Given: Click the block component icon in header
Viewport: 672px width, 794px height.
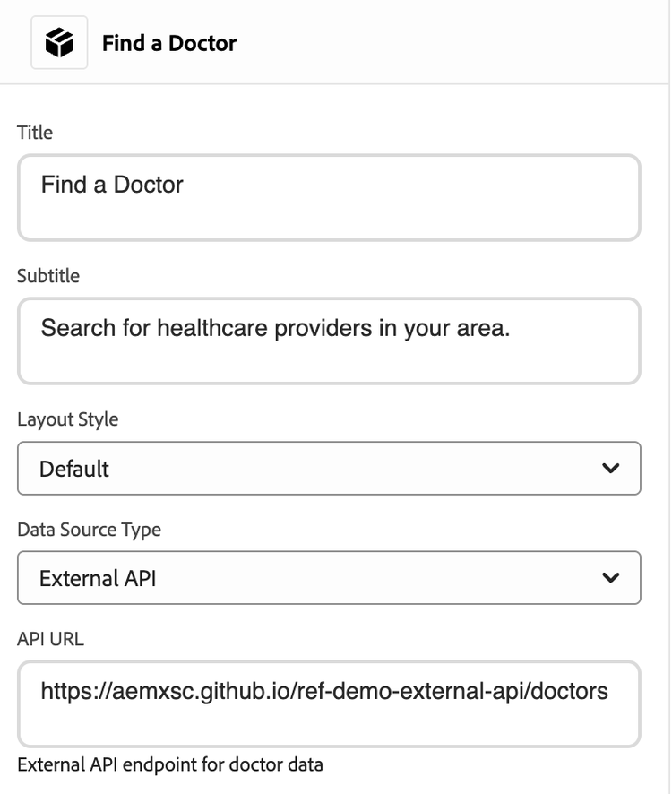Looking at the screenshot, I should click(x=59, y=42).
